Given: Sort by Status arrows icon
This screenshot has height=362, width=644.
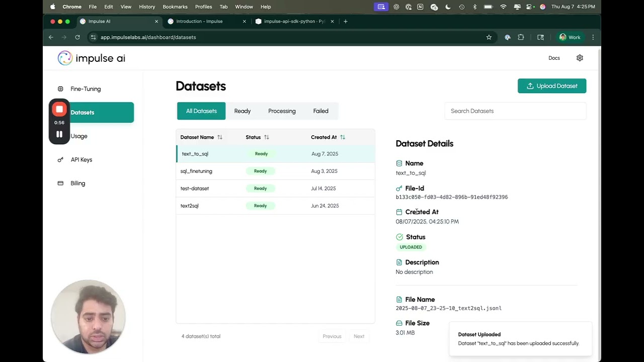Looking at the screenshot, I should click(x=267, y=137).
